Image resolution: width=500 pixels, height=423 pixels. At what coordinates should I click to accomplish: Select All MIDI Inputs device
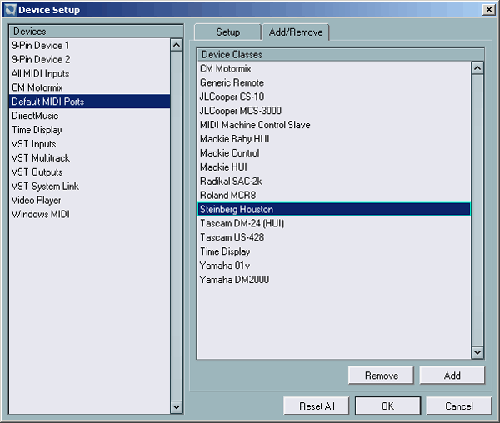(x=90, y=73)
